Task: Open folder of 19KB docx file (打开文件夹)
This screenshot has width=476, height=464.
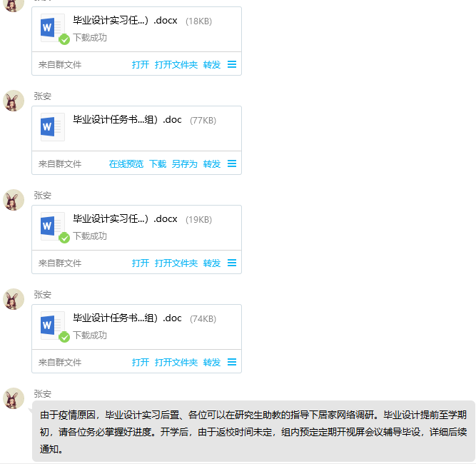Action: point(176,263)
